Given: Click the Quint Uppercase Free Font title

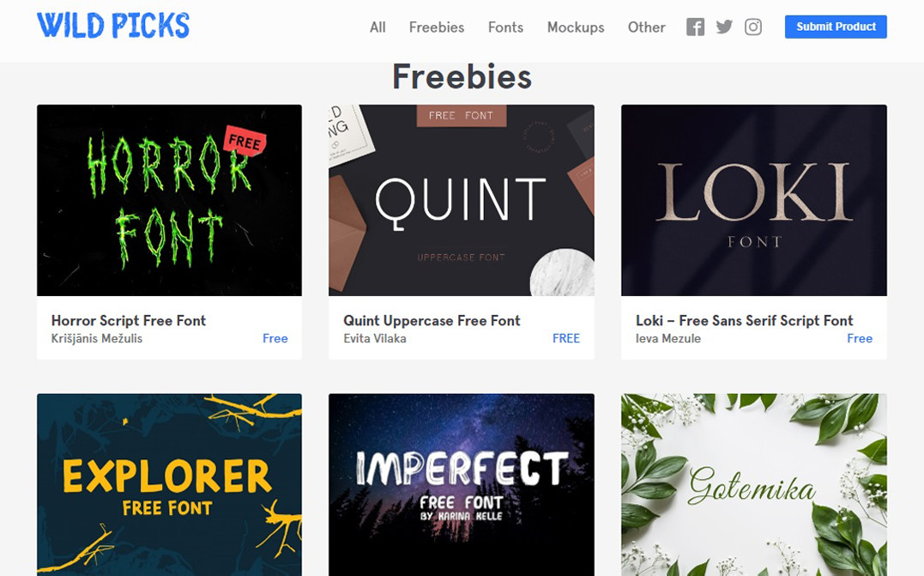Looking at the screenshot, I should pyautogui.click(x=432, y=321).
